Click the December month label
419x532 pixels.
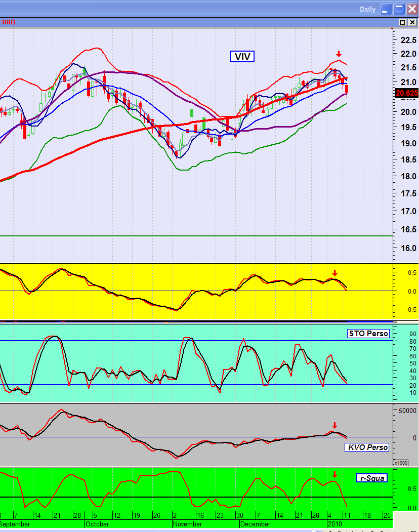pyautogui.click(x=255, y=524)
